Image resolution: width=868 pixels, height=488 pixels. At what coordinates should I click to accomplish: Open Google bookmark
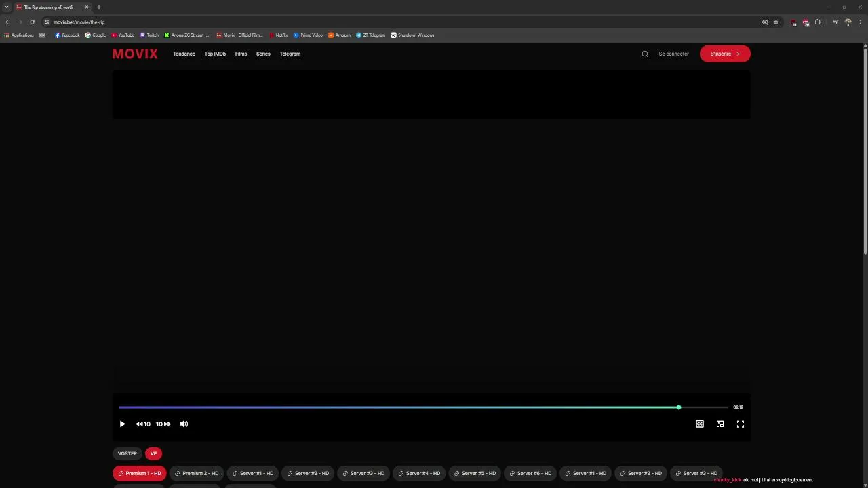96,35
